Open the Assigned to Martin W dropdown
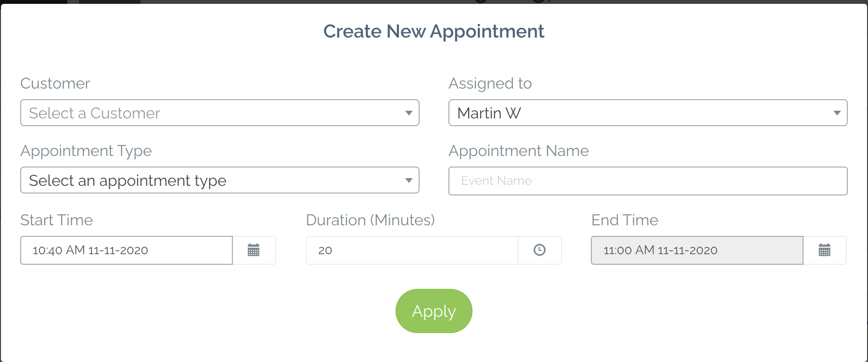This screenshot has width=868, height=362. (648, 113)
